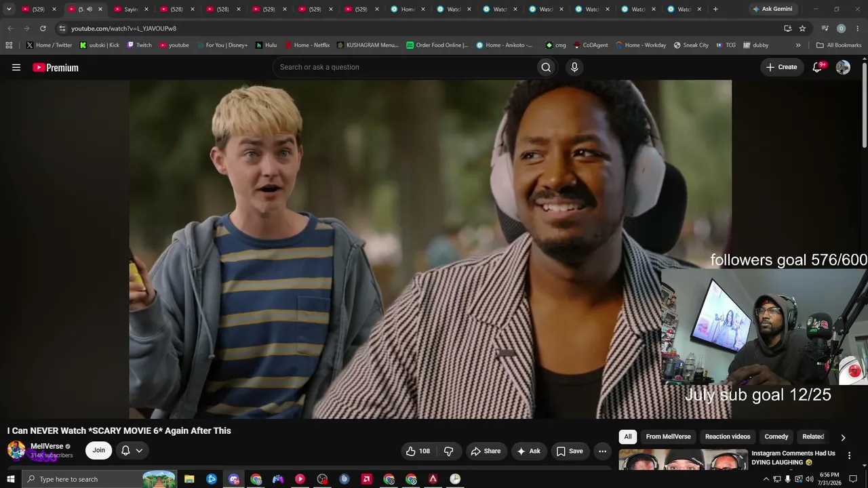The height and width of the screenshot is (488, 868).
Task: Select the All filter chip
Action: coord(628,437)
